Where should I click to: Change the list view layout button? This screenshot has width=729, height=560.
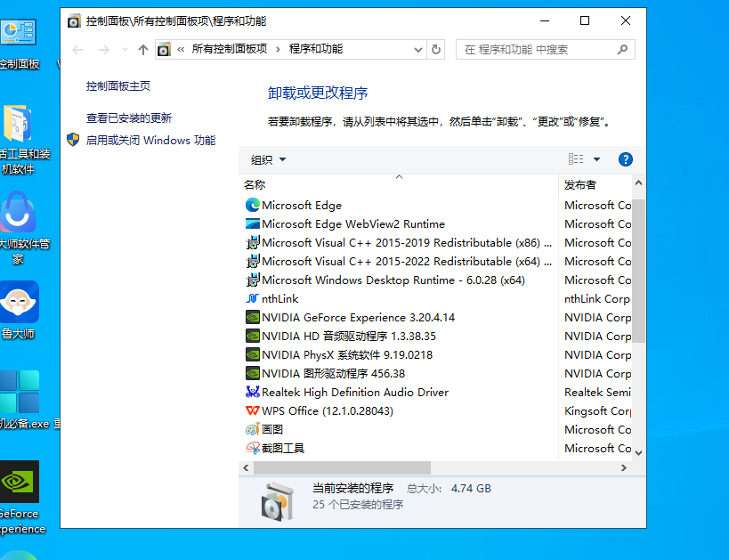click(x=576, y=159)
